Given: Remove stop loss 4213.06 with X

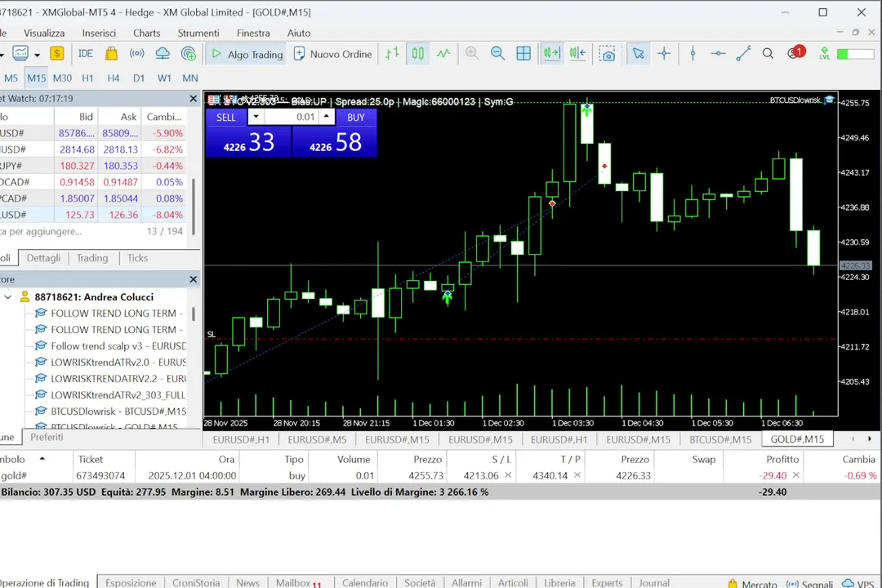Looking at the screenshot, I should pyautogui.click(x=508, y=475).
